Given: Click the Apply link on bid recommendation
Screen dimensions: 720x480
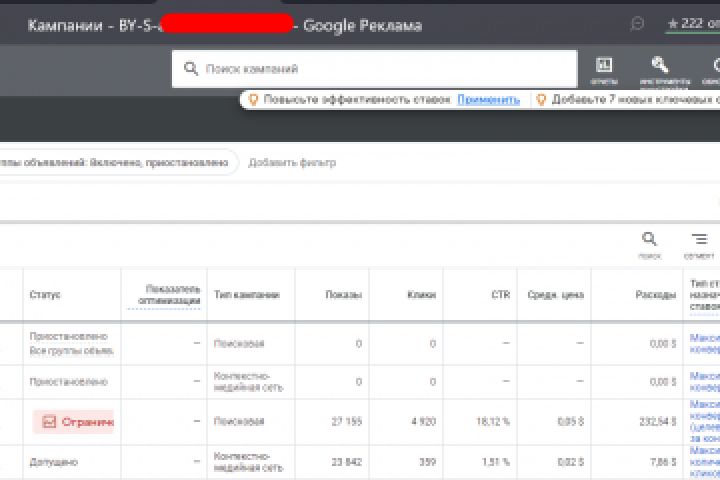Looking at the screenshot, I should pyautogui.click(x=489, y=99).
